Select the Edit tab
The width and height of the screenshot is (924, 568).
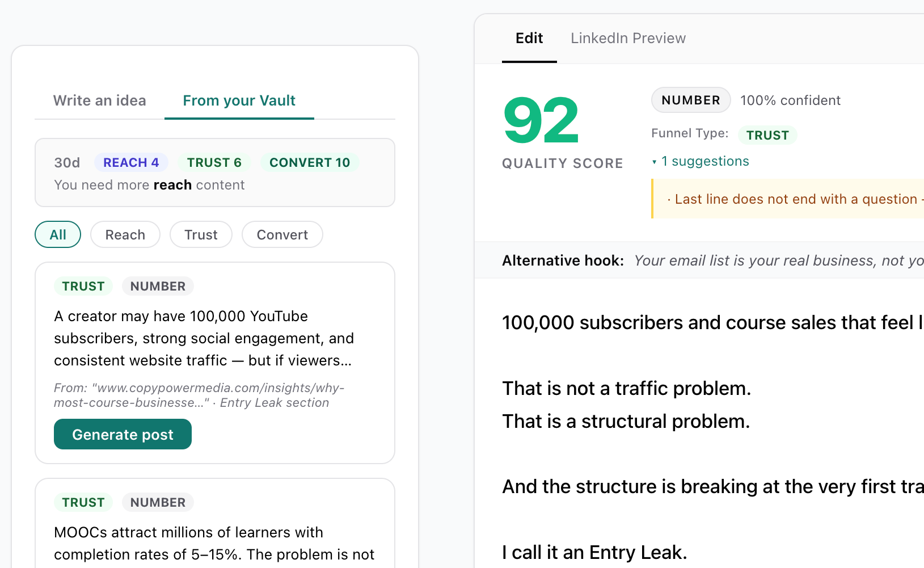(x=529, y=38)
